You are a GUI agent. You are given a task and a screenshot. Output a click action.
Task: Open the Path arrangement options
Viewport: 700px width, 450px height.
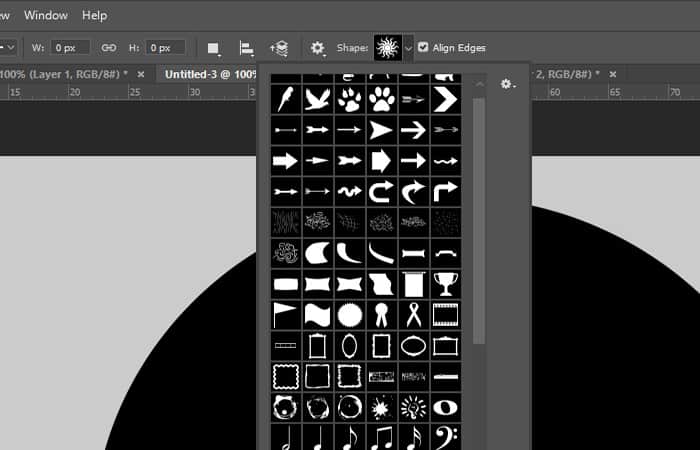[279, 48]
